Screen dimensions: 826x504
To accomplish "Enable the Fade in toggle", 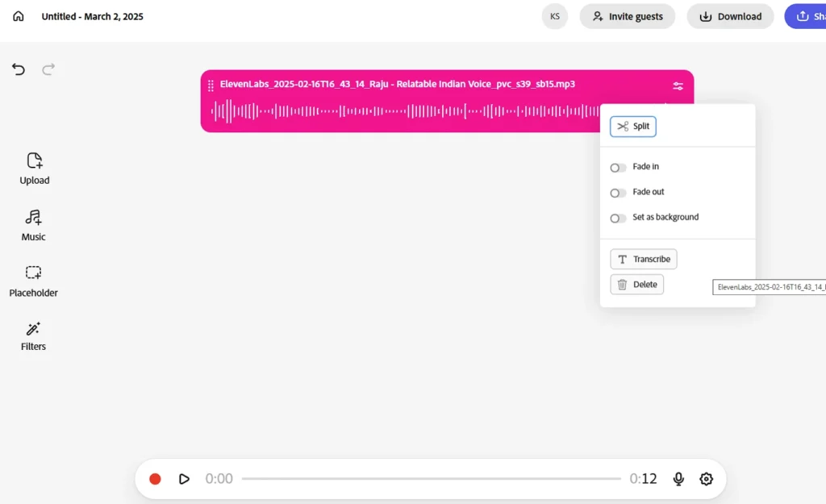I will click(x=618, y=167).
